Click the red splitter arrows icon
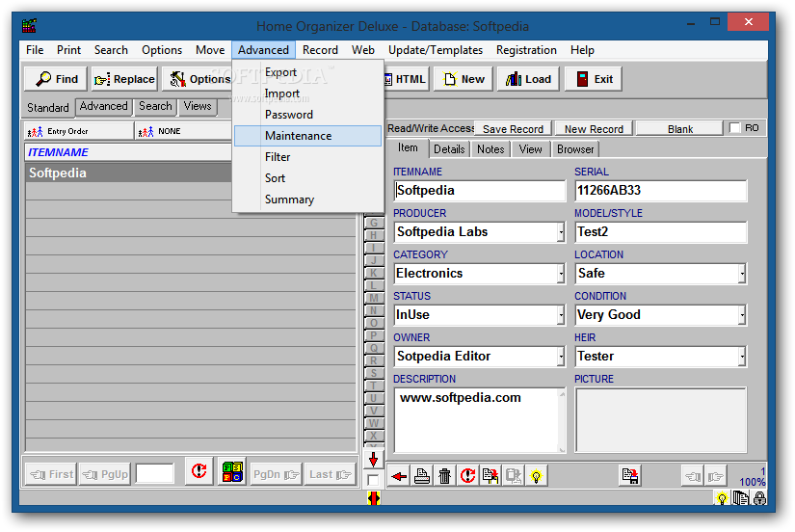 pyautogui.click(x=374, y=498)
